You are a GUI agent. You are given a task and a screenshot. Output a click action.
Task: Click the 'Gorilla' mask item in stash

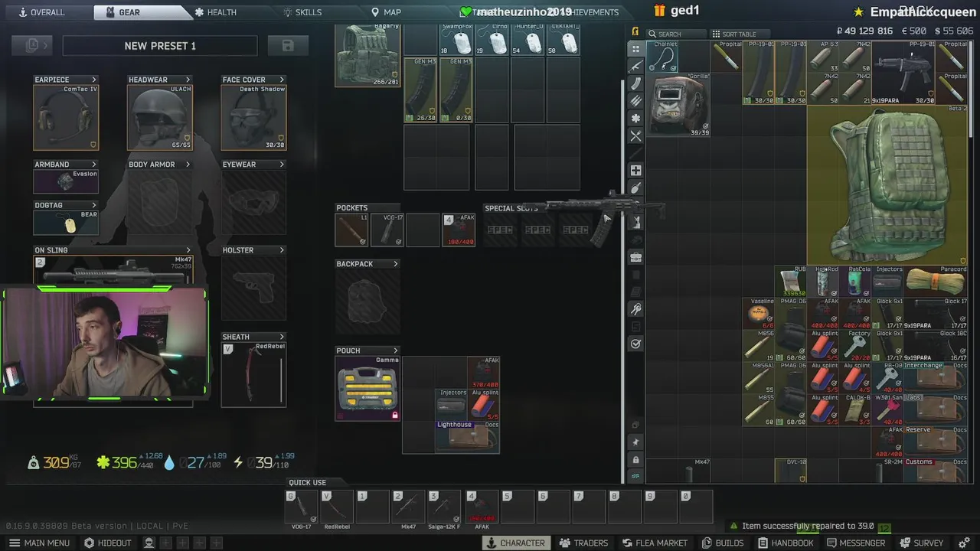(x=678, y=104)
